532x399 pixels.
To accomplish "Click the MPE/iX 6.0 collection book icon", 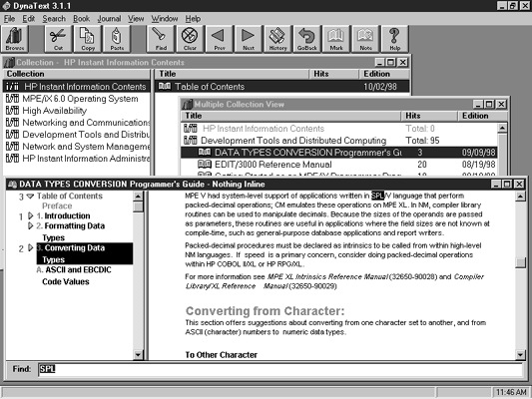I will click(12, 99).
